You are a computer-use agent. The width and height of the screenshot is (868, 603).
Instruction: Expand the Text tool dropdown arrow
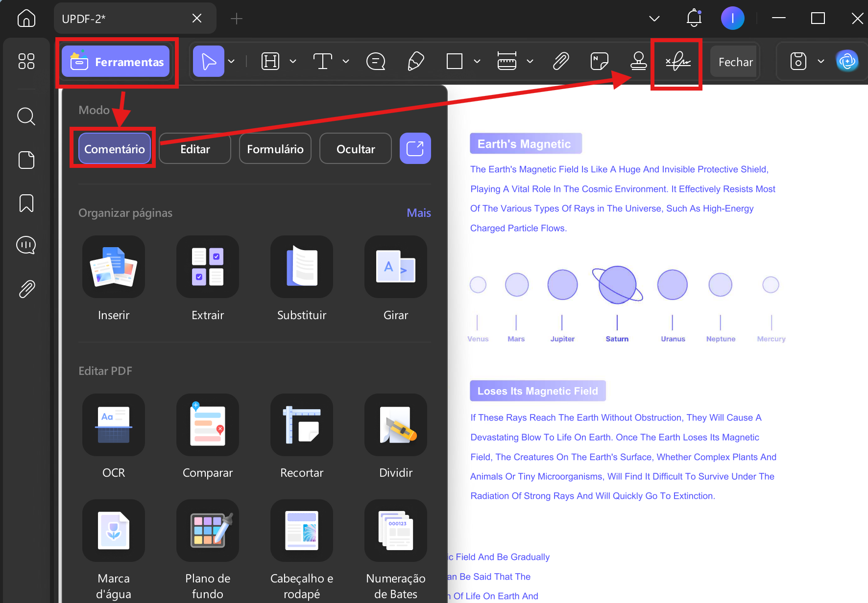pyautogui.click(x=346, y=62)
